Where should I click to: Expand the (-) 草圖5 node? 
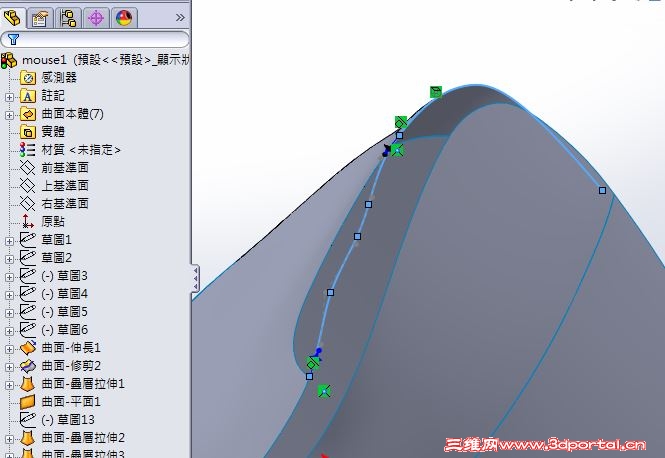tap(9, 313)
